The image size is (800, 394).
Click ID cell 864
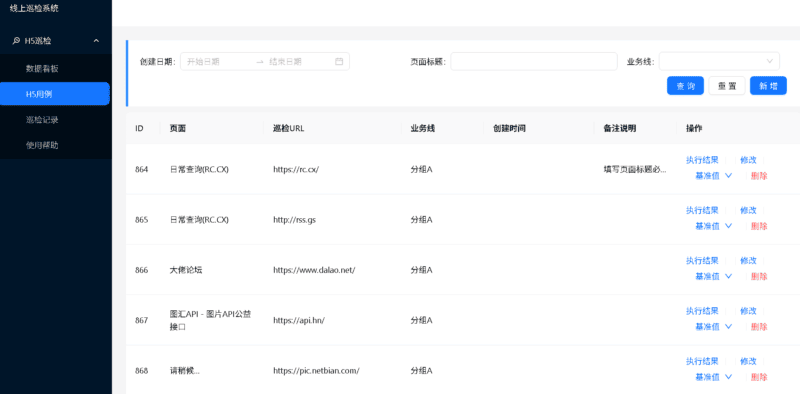point(141,169)
